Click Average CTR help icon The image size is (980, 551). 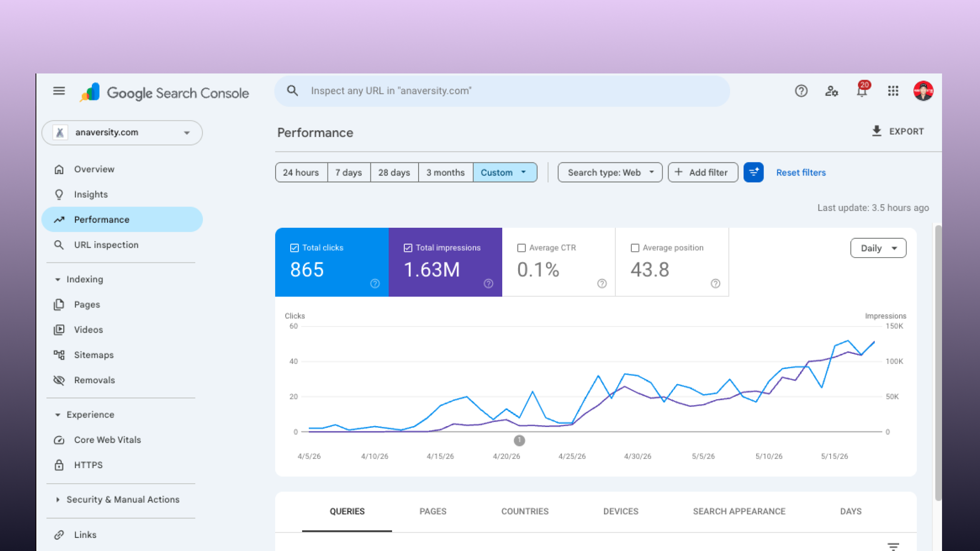[602, 283]
